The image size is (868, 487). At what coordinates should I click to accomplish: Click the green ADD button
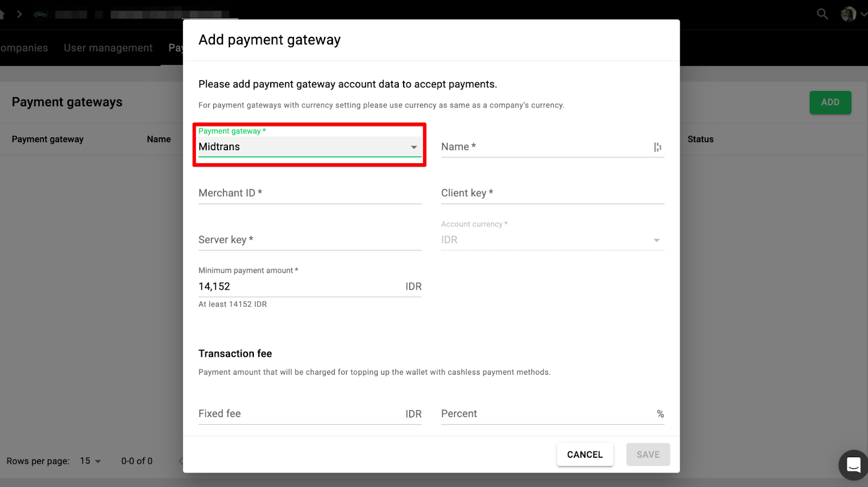tap(830, 102)
